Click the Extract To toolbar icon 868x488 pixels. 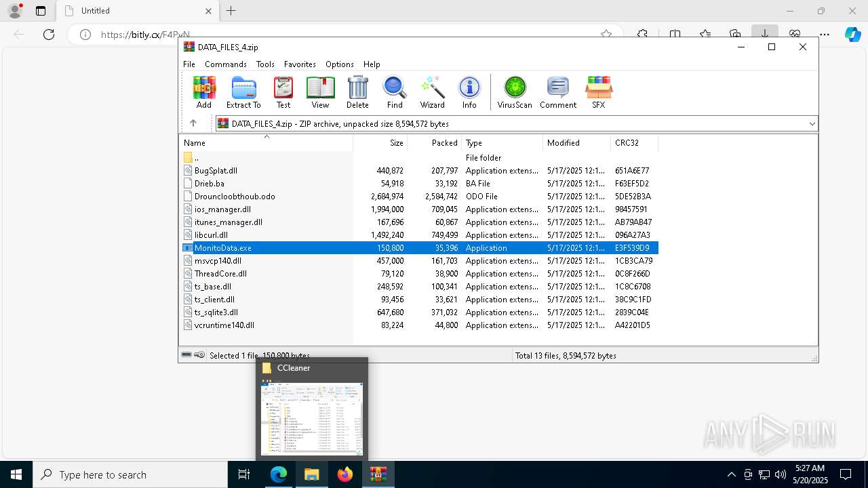tap(243, 92)
